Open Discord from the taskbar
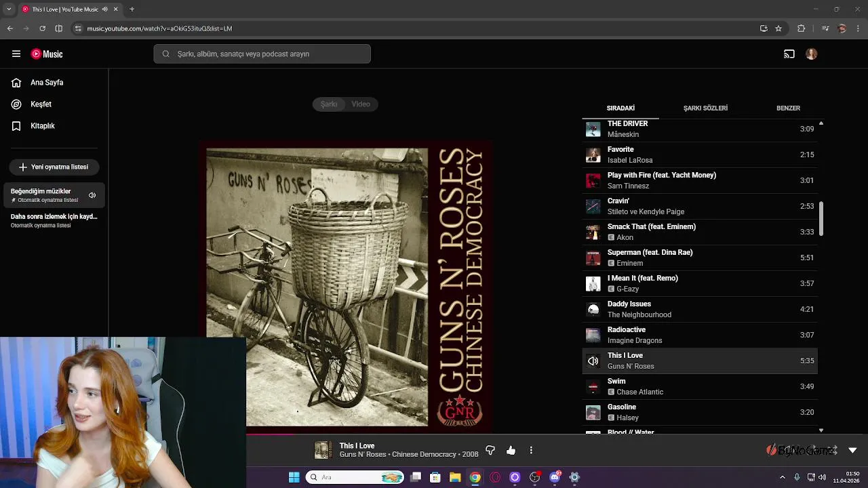The width and height of the screenshot is (868, 488). click(x=555, y=477)
